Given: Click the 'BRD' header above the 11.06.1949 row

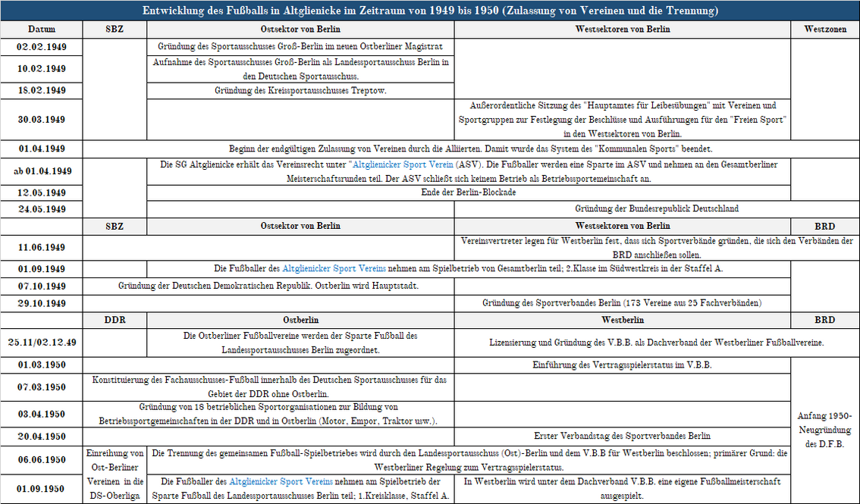Looking at the screenshot, I should (825, 227).
